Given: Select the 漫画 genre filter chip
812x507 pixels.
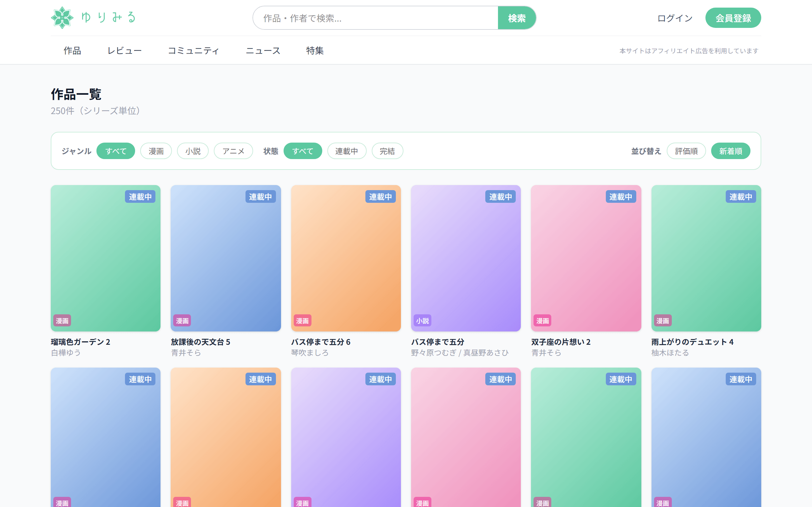Looking at the screenshot, I should pyautogui.click(x=156, y=151).
